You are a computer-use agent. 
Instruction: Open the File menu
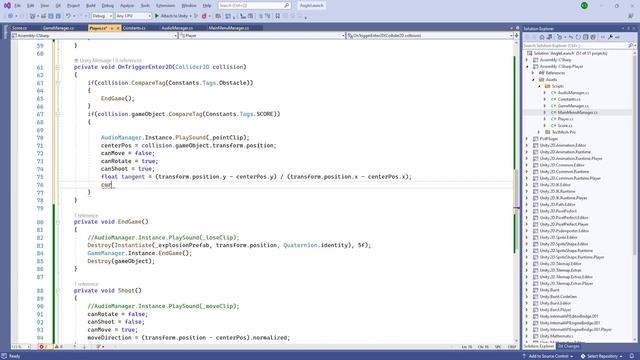(17, 6)
